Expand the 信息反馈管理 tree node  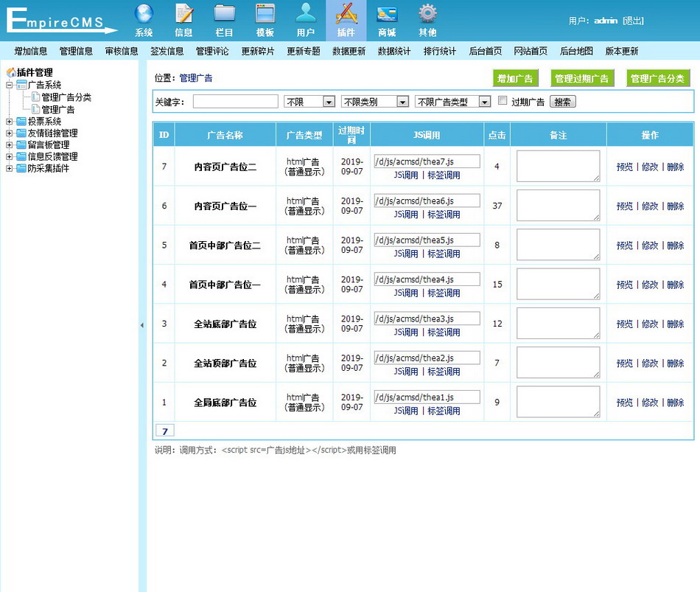click(9, 156)
